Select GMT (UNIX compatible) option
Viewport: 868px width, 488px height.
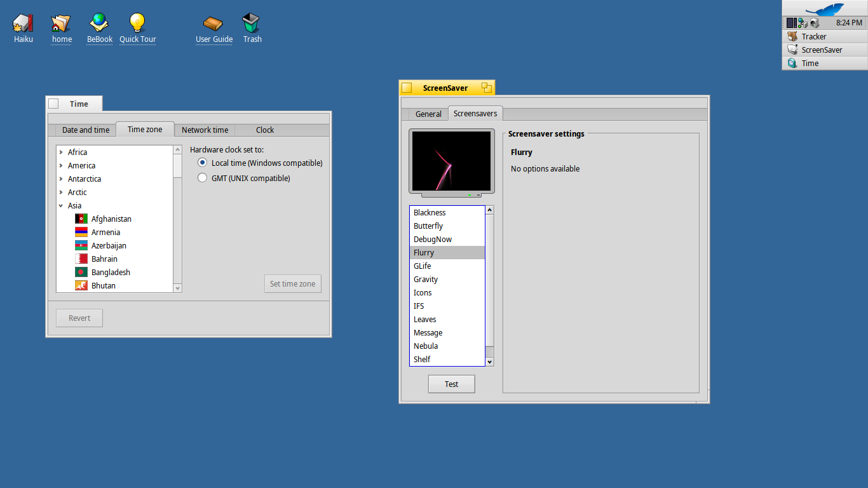pos(244,179)
